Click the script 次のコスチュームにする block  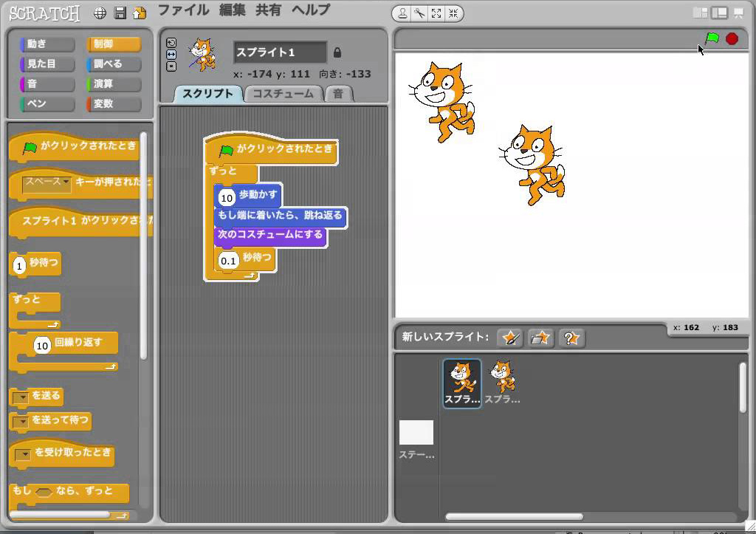coord(270,236)
